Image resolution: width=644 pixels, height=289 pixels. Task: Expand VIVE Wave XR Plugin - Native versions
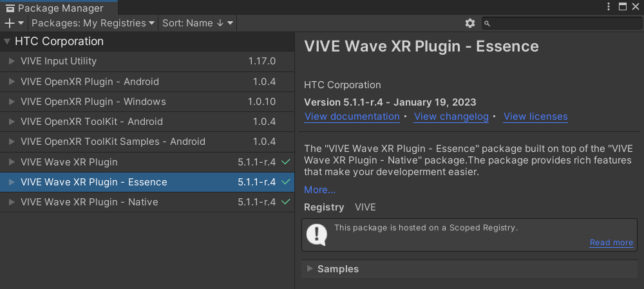click(x=12, y=202)
